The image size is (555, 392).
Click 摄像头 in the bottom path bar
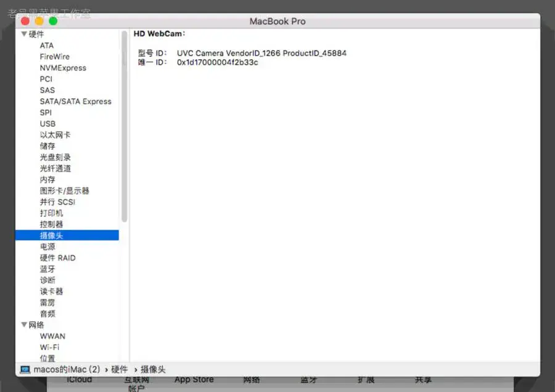point(153,369)
